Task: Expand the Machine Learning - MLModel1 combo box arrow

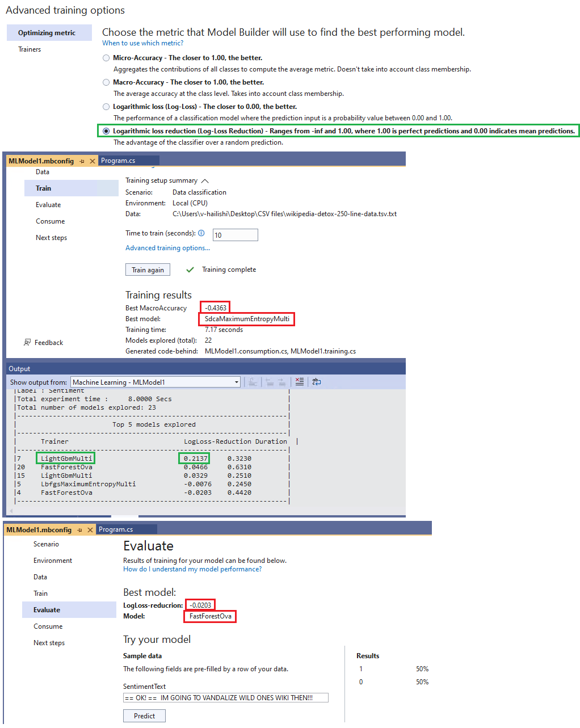Action: pyautogui.click(x=237, y=382)
